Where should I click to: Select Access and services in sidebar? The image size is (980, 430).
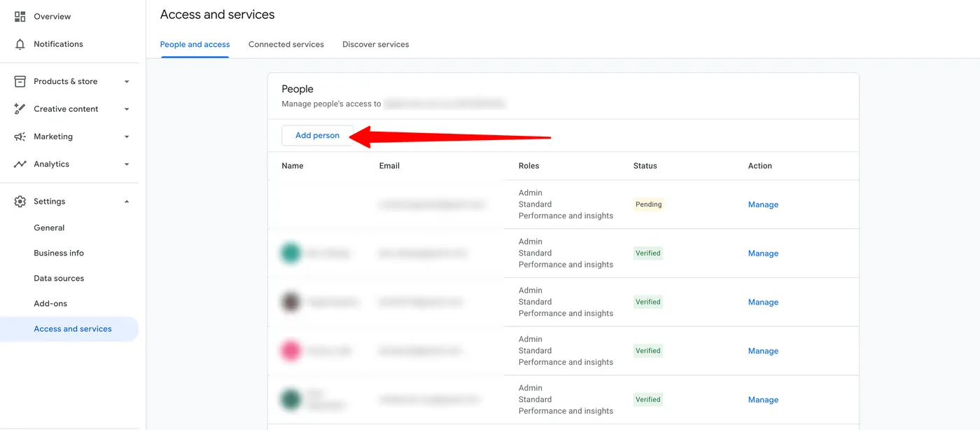click(69, 328)
